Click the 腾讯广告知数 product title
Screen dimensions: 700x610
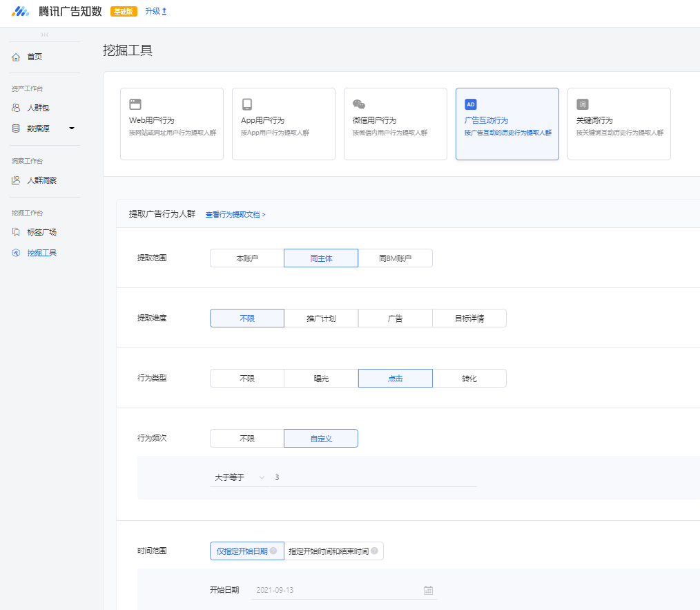click(x=70, y=11)
